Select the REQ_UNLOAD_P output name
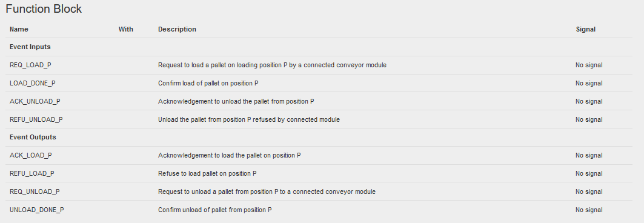 [x=35, y=191]
